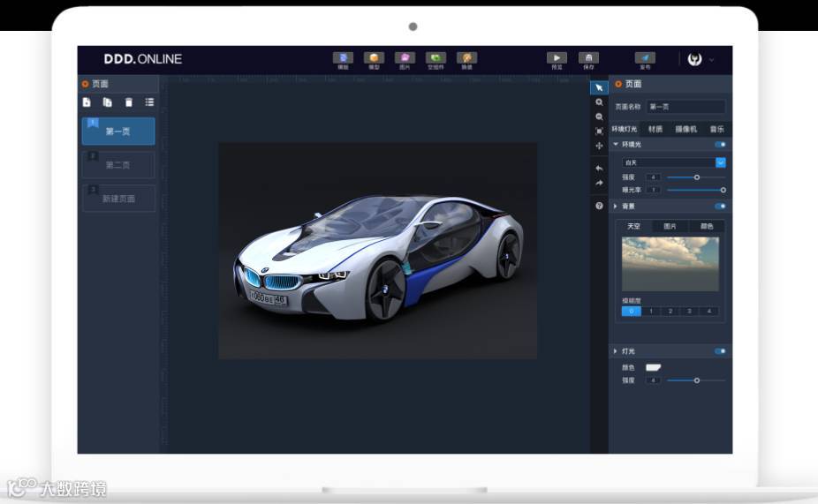
Task: Open the light 颜色 white color swatch
Action: [653, 367]
